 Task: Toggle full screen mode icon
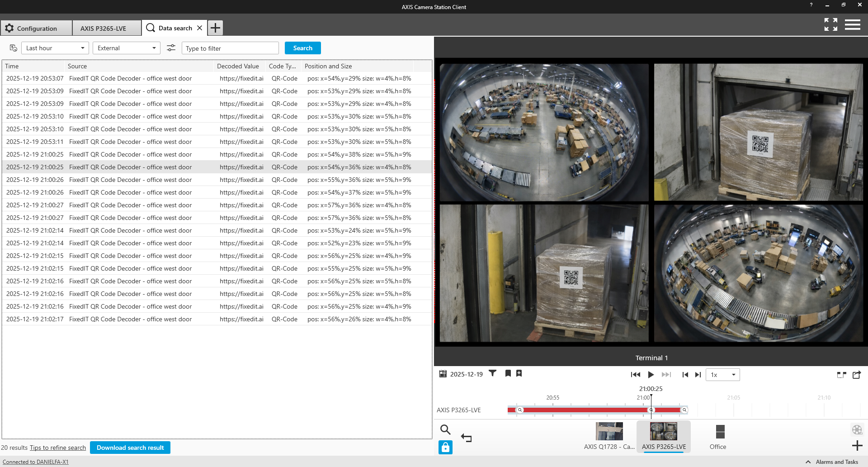[x=831, y=24]
